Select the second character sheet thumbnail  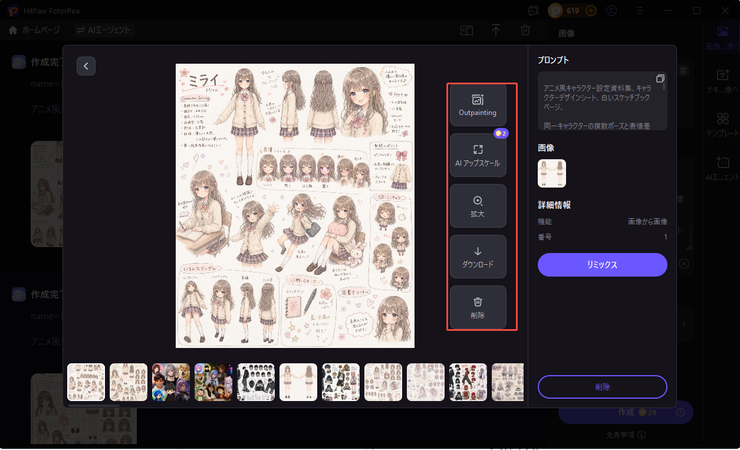coord(128,382)
